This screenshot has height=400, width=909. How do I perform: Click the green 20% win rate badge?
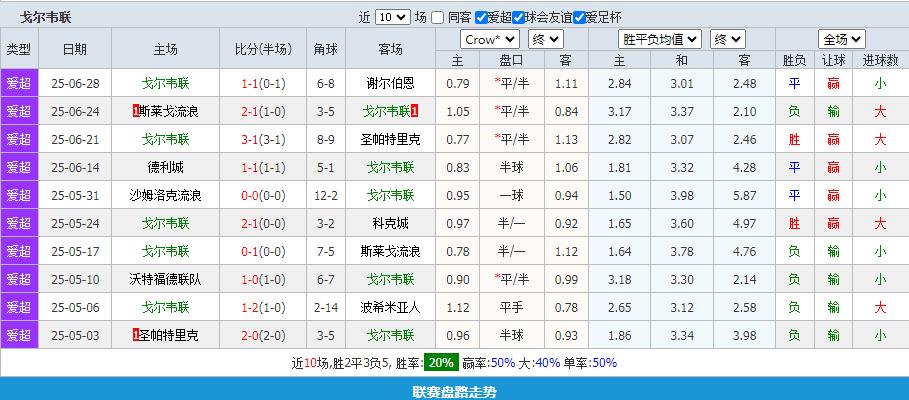click(440, 362)
